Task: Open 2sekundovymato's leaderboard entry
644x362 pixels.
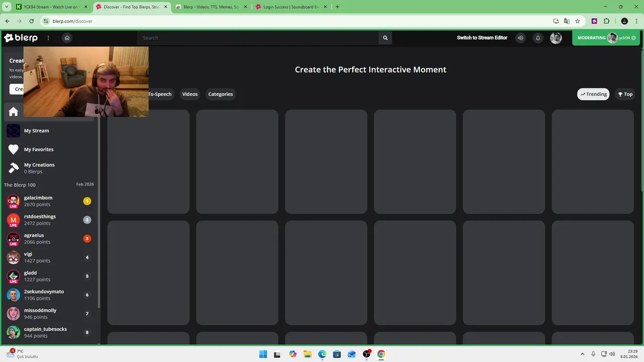Action: pyautogui.click(x=49, y=295)
